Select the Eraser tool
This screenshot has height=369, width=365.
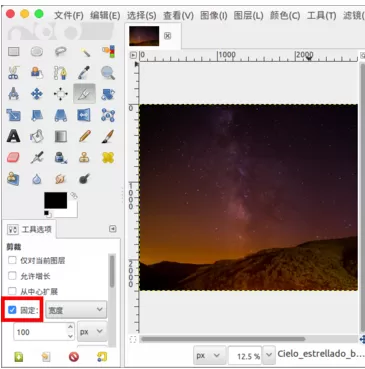(14, 157)
